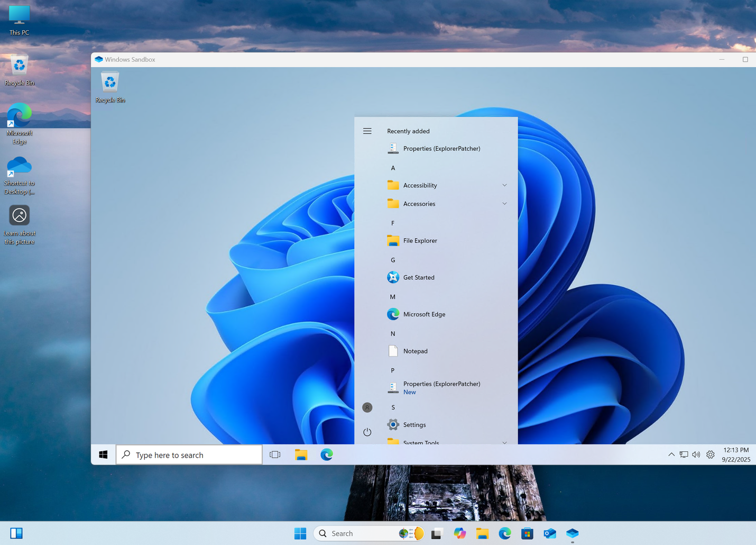Click the File Explorer icon on sandbox taskbar

[301, 455]
